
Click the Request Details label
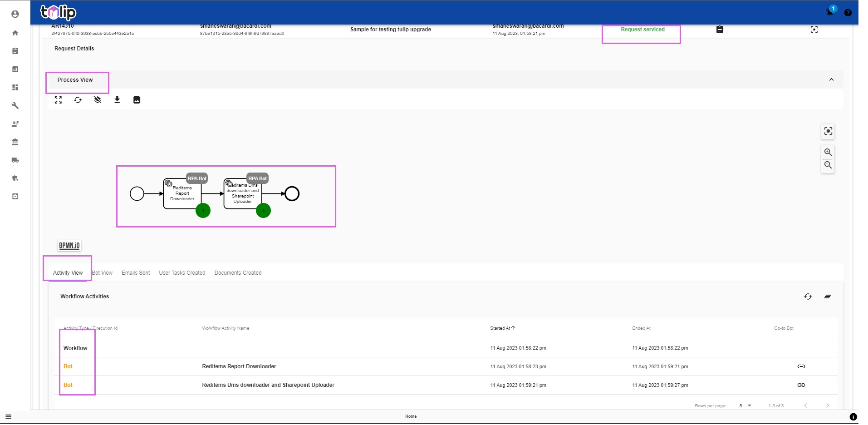point(74,49)
